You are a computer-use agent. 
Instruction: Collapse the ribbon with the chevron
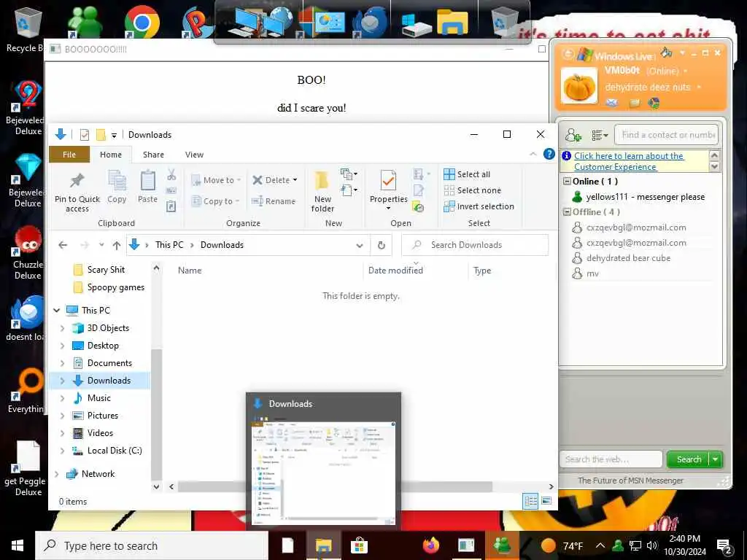point(533,154)
